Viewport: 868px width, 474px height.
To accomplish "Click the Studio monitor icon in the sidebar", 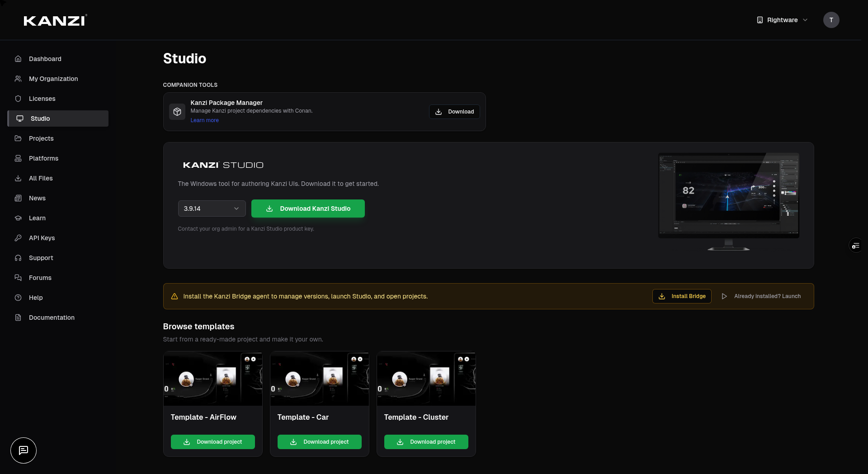I will tap(20, 118).
